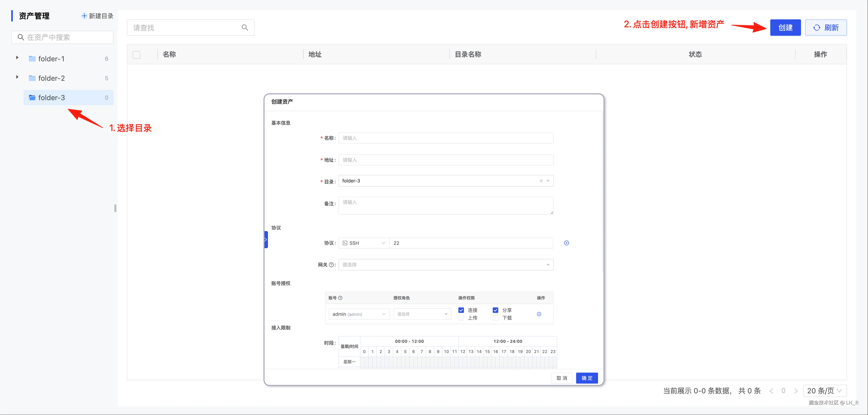Click the 刷新 refresh button

click(x=826, y=28)
